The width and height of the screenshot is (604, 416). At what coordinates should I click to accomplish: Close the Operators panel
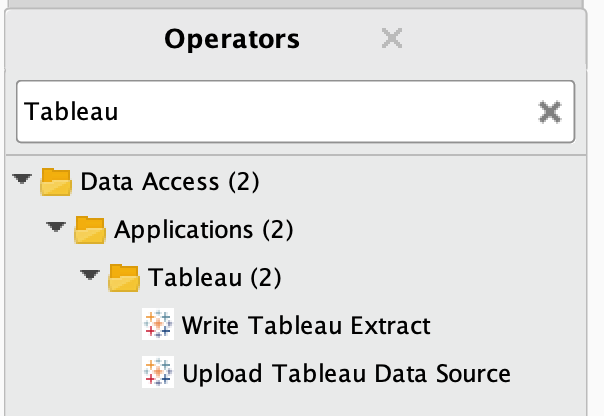tap(392, 39)
